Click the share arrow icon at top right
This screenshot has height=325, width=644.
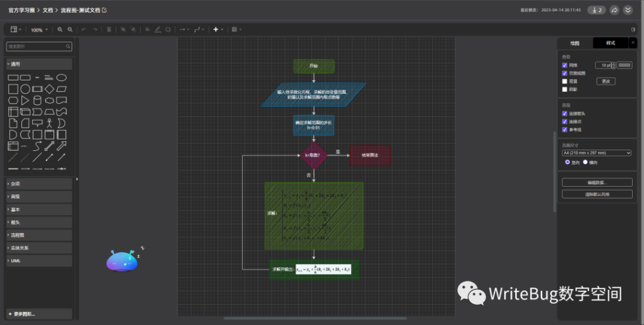click(x=614, y=10)
